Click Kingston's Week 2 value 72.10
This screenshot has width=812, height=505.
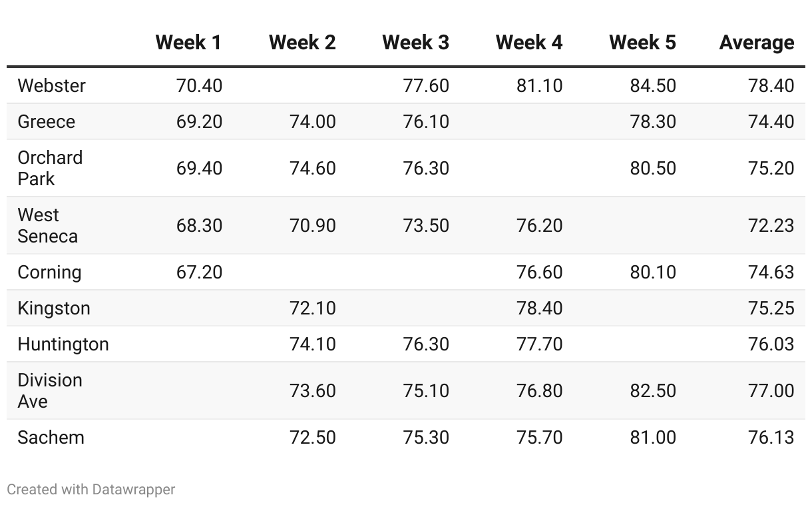(313, 308)
